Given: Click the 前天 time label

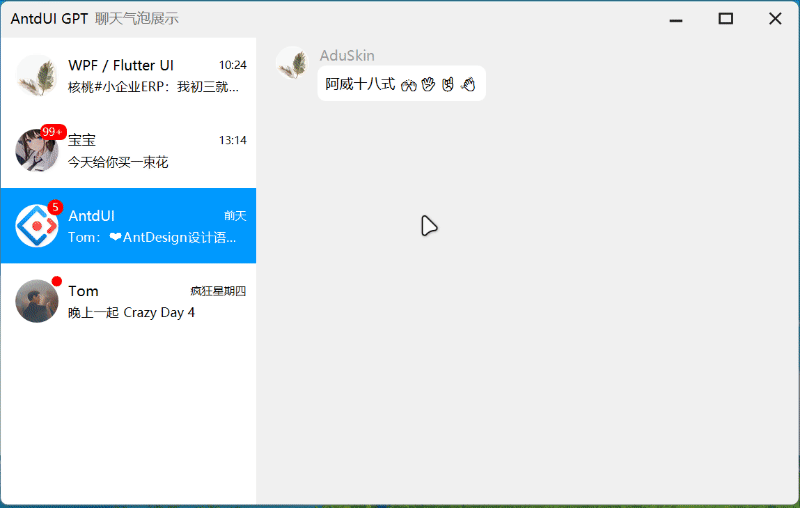Looking at the screenshot, I should [235, 216].
